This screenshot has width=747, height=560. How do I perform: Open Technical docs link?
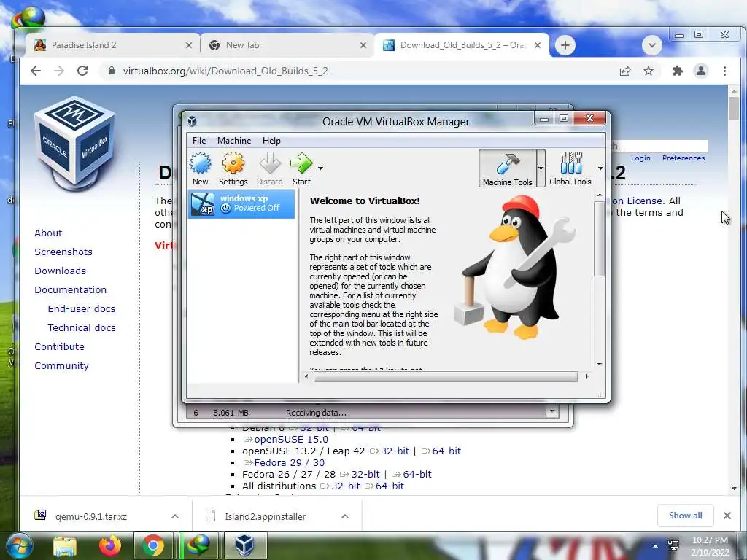click(82, 327)
